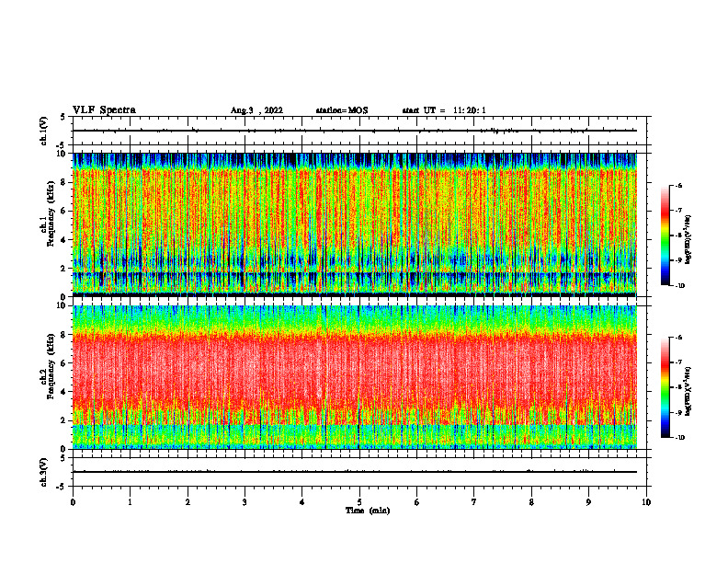The height and width of the screenshot is (563, 728).
Task: Click the "ch.3(V)" axis label
Action: (x=43, y=472)
